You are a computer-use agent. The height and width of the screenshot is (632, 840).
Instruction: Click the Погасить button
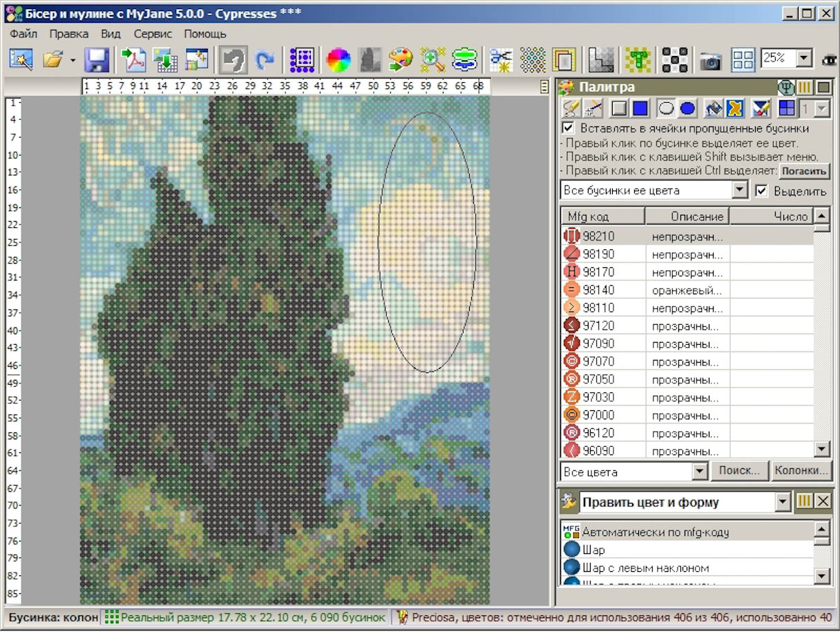point(805,171)
